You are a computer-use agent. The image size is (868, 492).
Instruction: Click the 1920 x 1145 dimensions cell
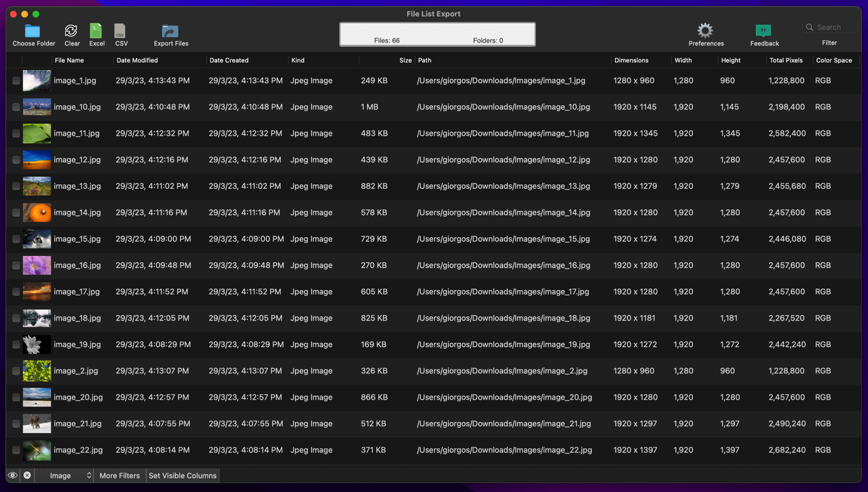[x=635, y=107]
